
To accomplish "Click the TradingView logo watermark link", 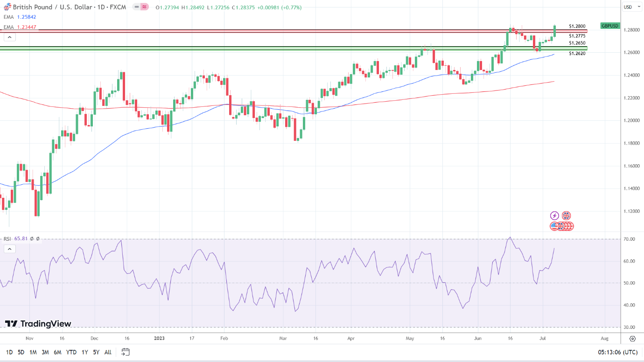I will click(38, 324).
